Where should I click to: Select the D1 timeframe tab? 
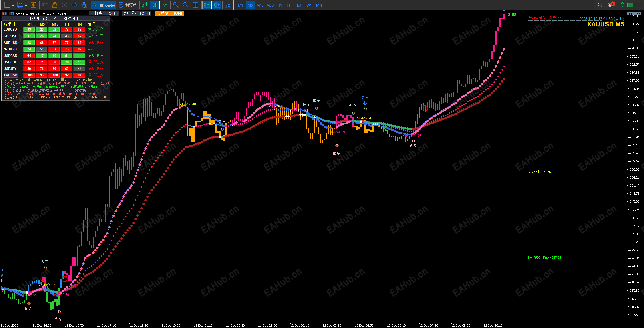click(299, 5)
